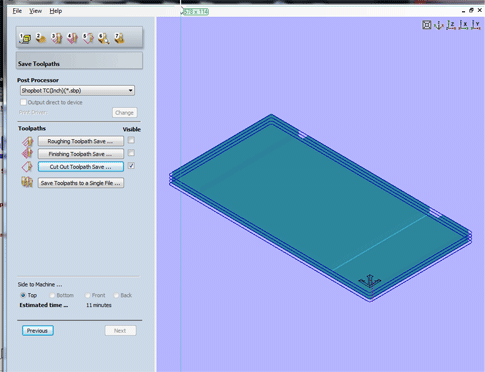Open the Help menu

[x=56, y=11]
